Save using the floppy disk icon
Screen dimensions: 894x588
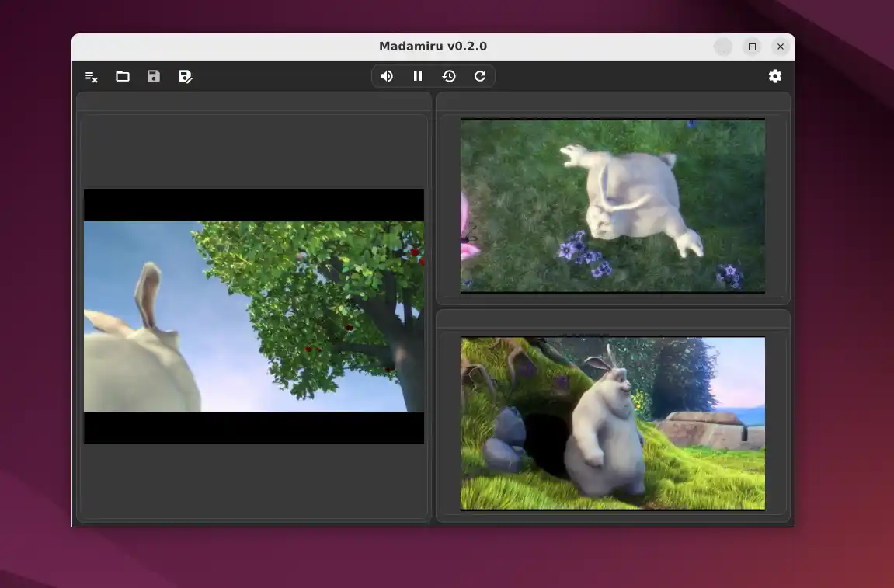154,76
